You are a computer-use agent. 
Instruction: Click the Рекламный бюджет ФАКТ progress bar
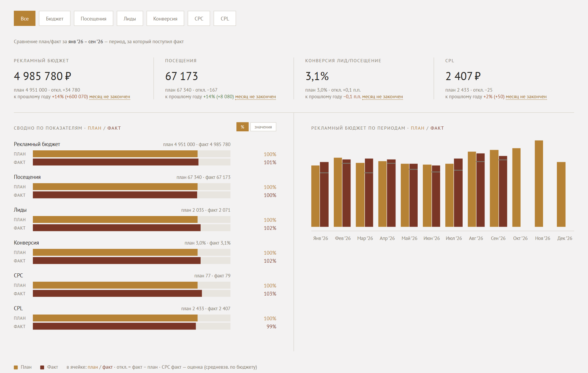131,162
